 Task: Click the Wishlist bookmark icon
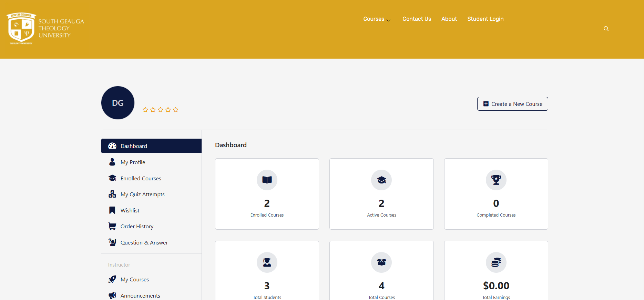coord(112,210)
